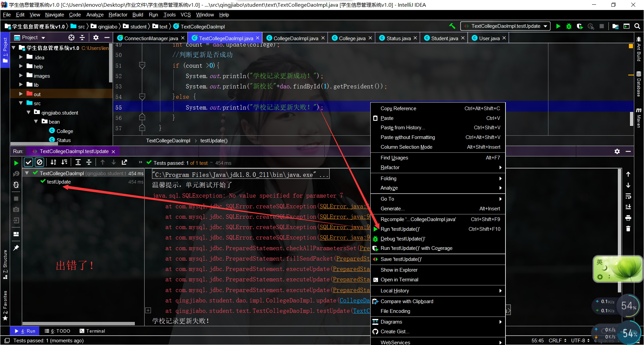The image size is (644, 345).
Task: Toggle the Maven tool window stripe
Action: point(639,118)
